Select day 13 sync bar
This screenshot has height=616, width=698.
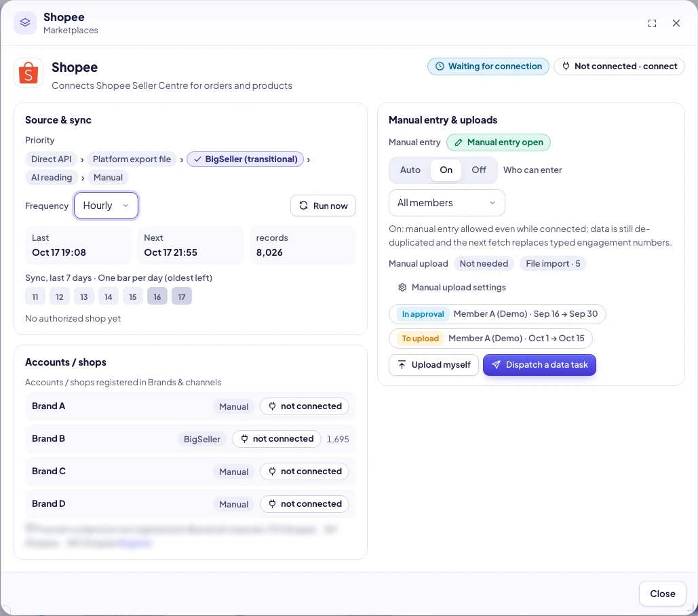pyautogui.click(x=84, y=296)
